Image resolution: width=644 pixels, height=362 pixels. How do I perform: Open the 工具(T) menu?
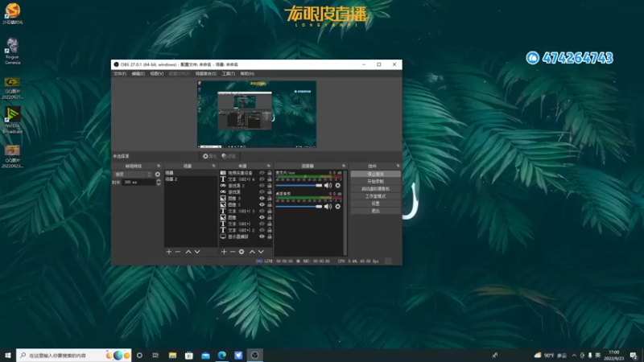tap(229, 74)
